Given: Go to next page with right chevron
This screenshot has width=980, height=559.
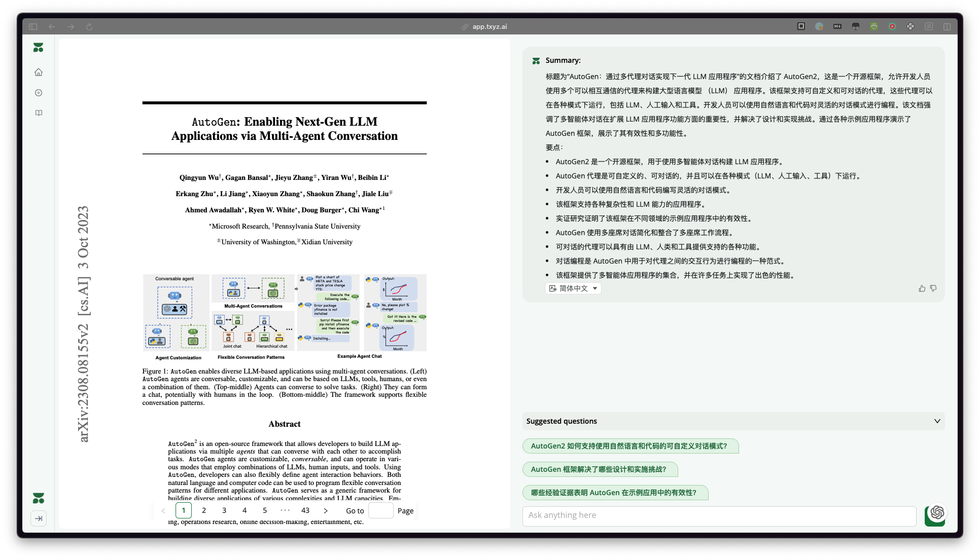Looking at the screenshot, I should (x=326, y=510).
